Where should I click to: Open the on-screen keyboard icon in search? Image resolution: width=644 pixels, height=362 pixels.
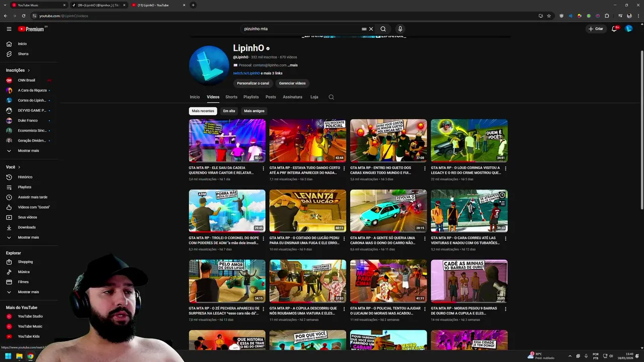pyautogui.click(x=364, y=29)
